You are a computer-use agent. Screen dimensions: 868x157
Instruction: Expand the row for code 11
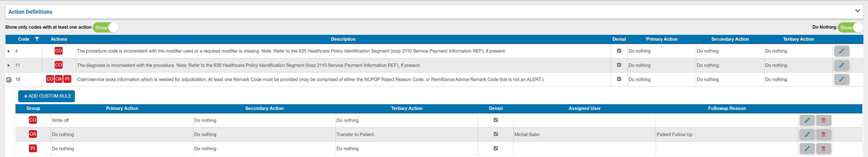click(8, 65)
